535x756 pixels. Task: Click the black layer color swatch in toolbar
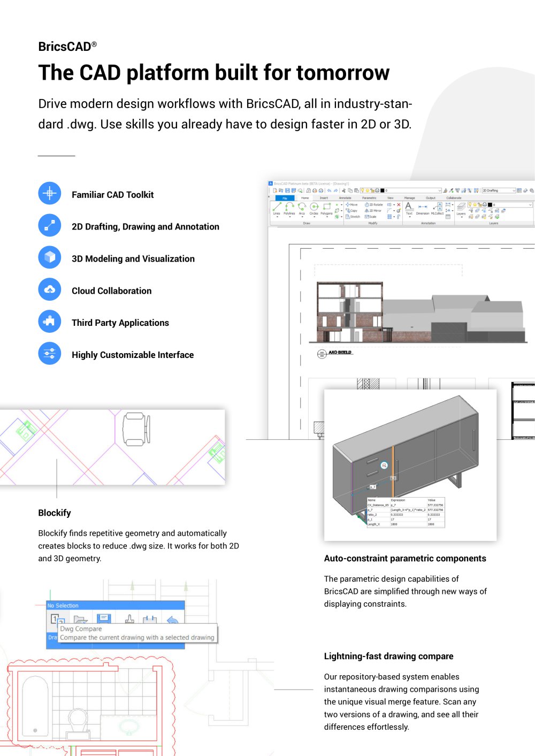click(x=382, y=190)
